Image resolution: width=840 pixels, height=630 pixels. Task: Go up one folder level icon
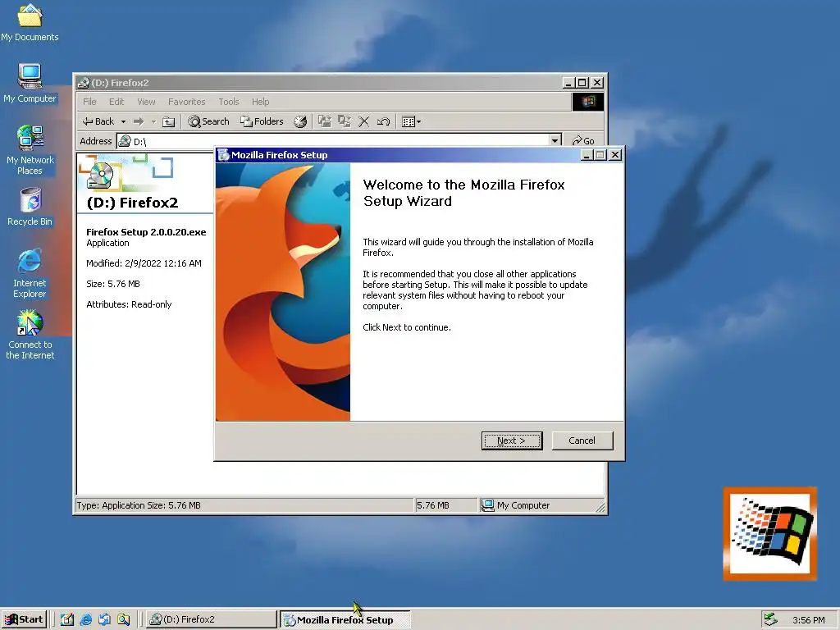[x=169, y=121]
